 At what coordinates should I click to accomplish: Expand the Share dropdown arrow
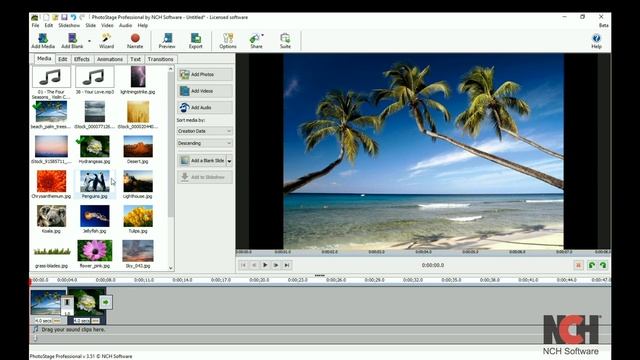262,36
